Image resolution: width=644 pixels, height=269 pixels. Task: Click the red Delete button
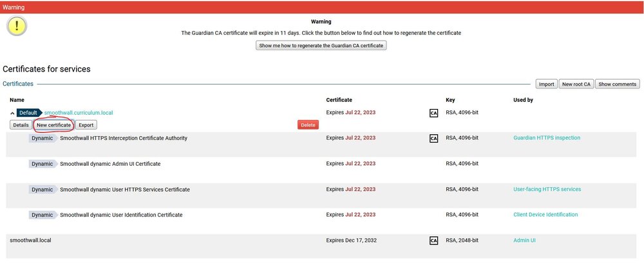click(308, 125)
